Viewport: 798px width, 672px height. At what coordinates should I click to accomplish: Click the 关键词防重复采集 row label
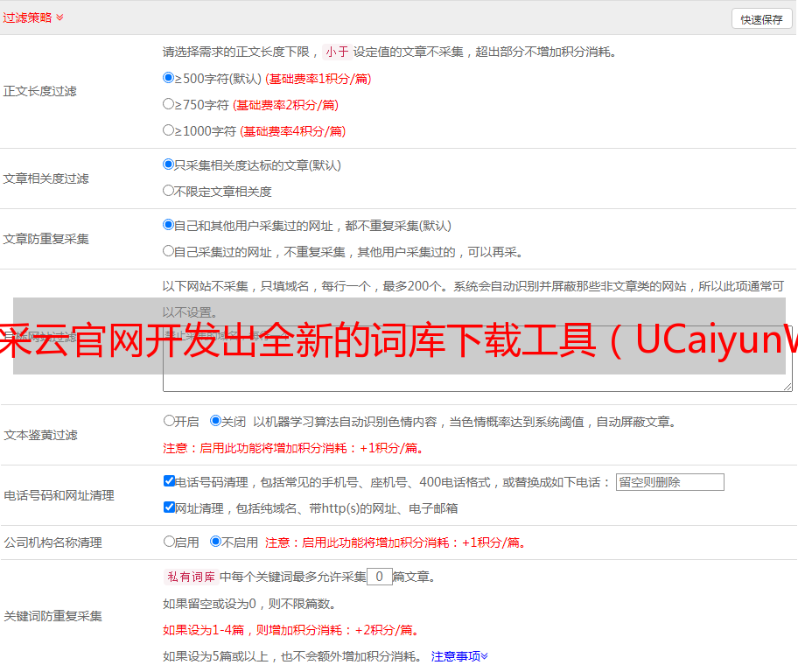click(52, 616)
